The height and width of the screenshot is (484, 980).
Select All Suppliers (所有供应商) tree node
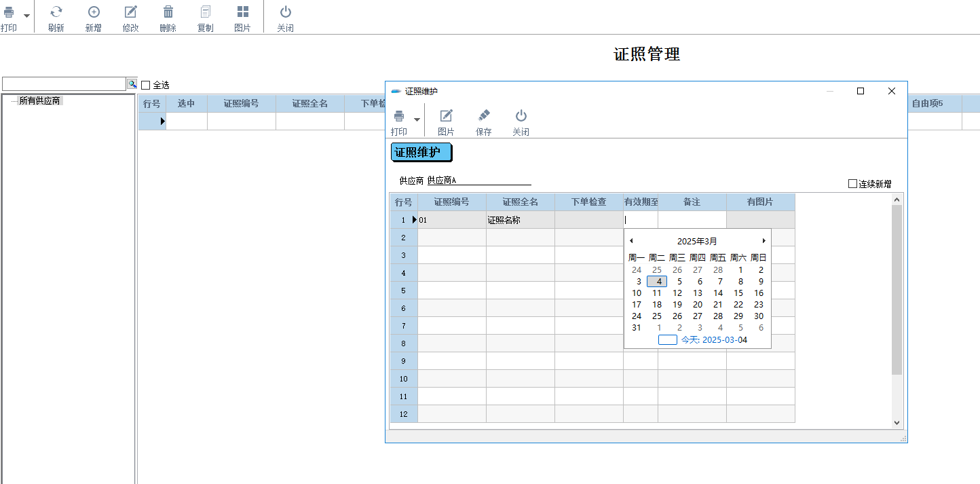39,100
